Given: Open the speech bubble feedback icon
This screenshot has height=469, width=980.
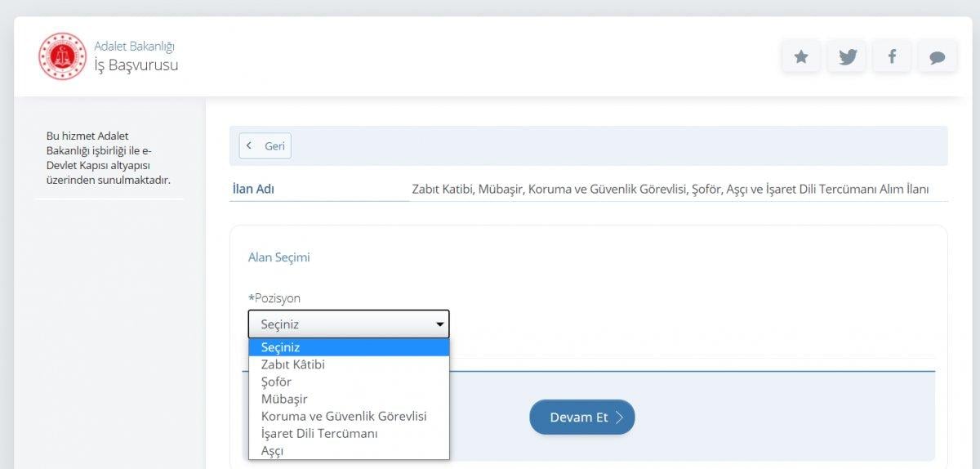Looking at the screenshot, I should 938,56.
